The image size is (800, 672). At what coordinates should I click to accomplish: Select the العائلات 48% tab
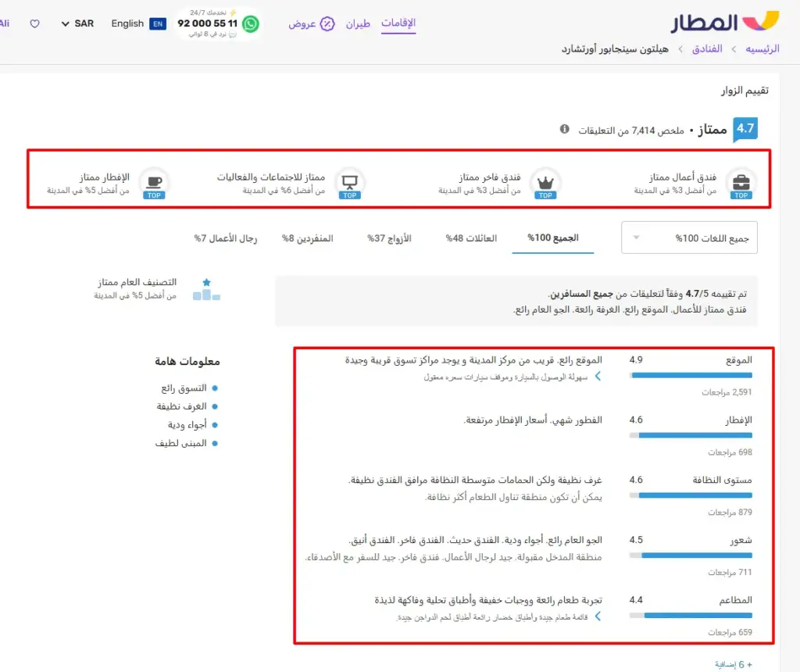[x=471, y=238]
